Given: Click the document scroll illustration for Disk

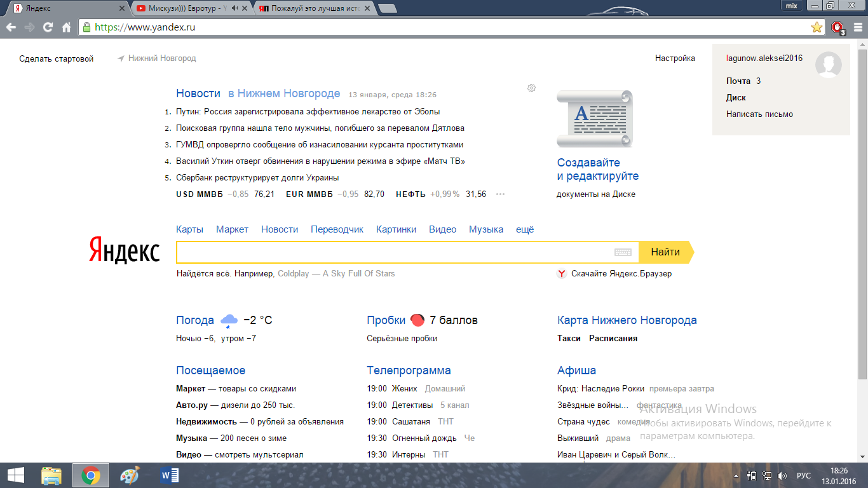Looking at the screenshot, I should click(595, 119).
